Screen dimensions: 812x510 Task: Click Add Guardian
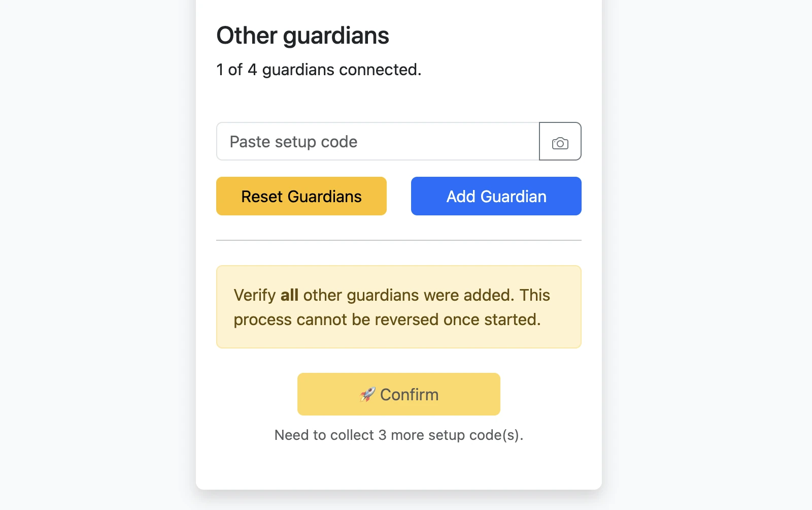tap(496, 196)
